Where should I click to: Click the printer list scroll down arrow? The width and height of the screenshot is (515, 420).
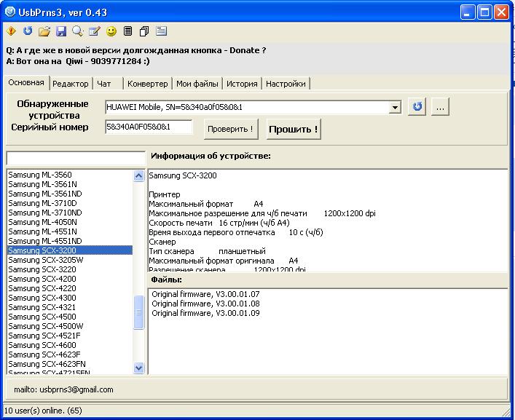pos(139,368)
